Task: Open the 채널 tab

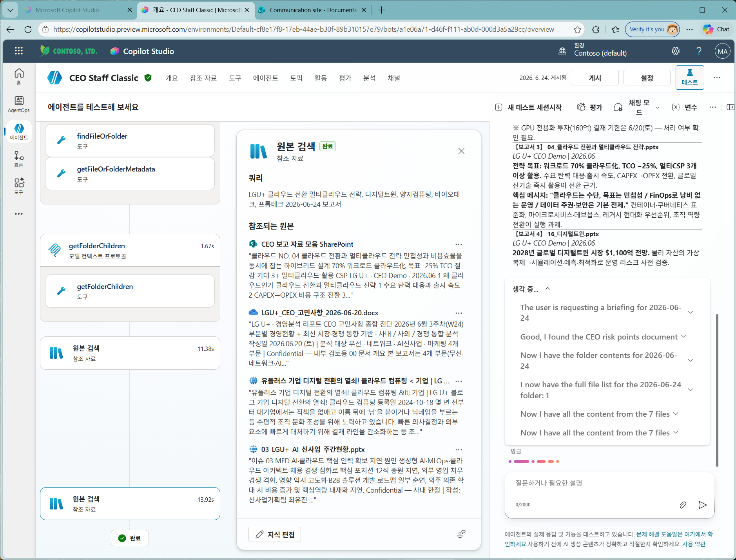Action: [394, 78]
